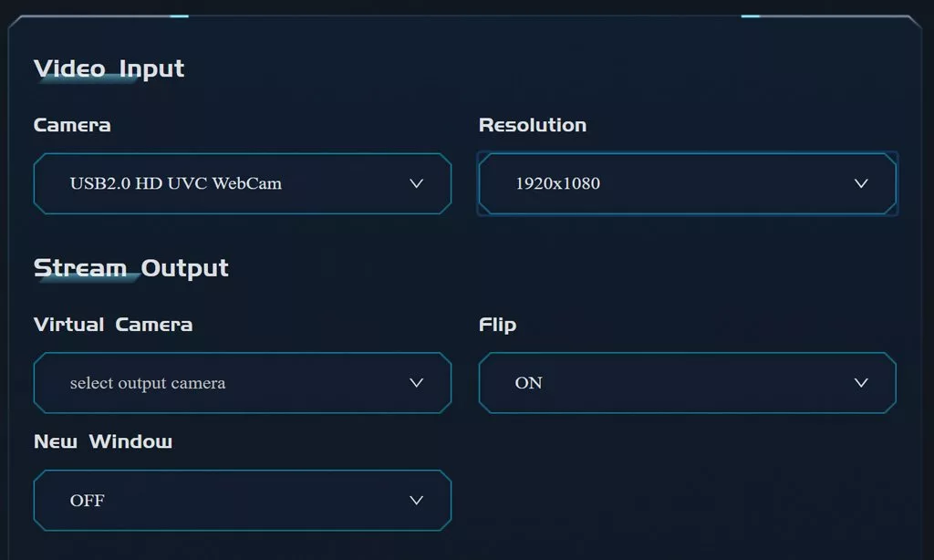Click the Camera field label
This screenshot has width=934, height=560.
click(x=72, y=125)
